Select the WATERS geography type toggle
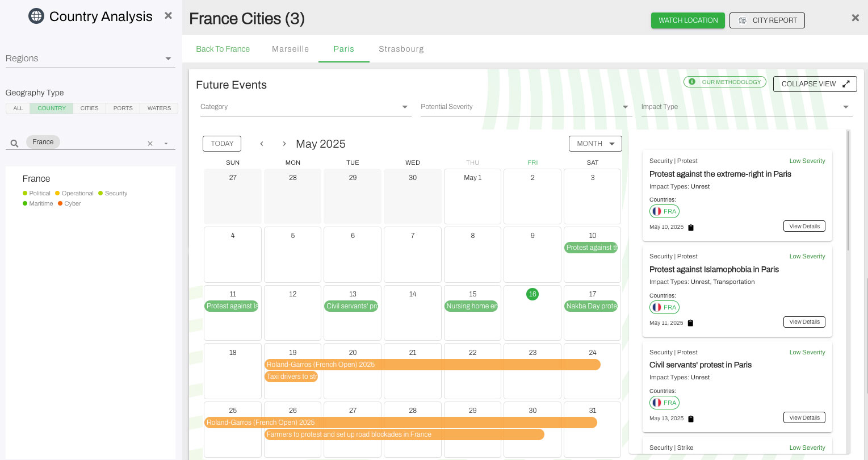This screenshot has width=868, height=460. [x=159, y=108]
